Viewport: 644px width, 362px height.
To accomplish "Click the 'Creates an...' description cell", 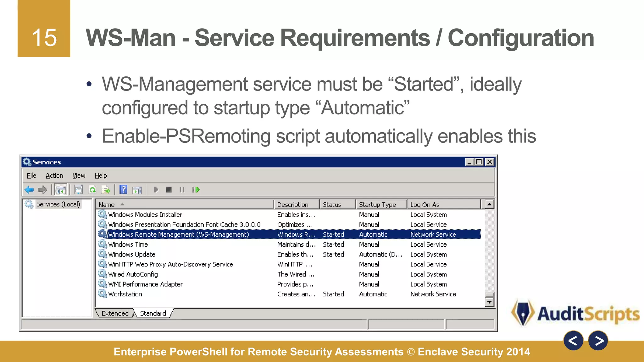I will (296, 294).
